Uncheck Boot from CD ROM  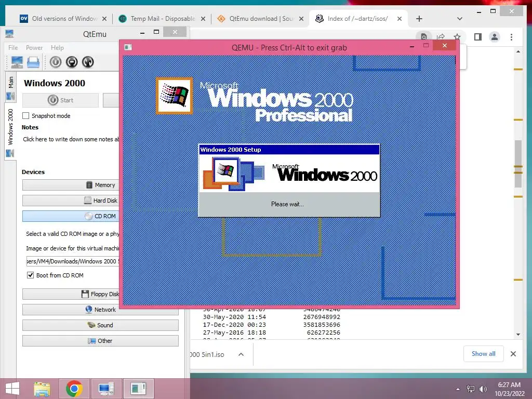[x=30, y=275]
